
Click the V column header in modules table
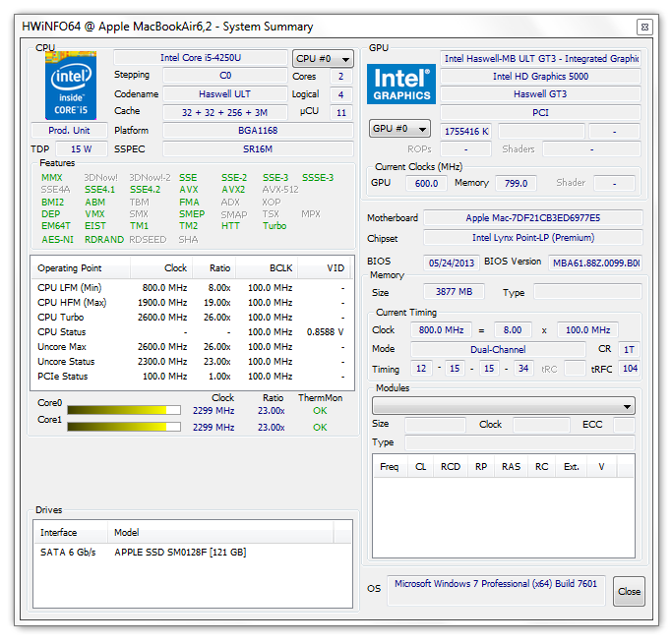click(602, 467)
